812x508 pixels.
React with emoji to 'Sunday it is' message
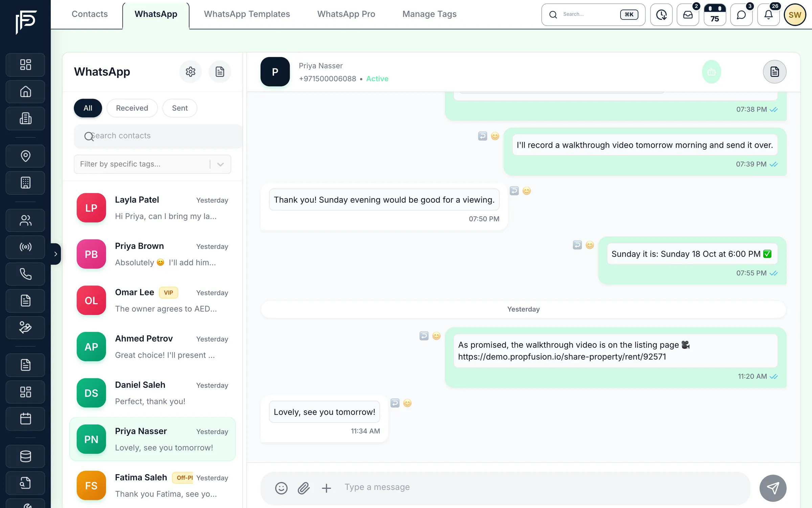[x=590, y=245]
